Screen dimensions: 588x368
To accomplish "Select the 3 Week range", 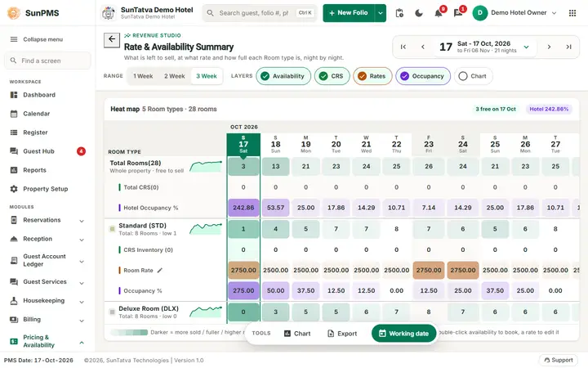I will point(207,76).
